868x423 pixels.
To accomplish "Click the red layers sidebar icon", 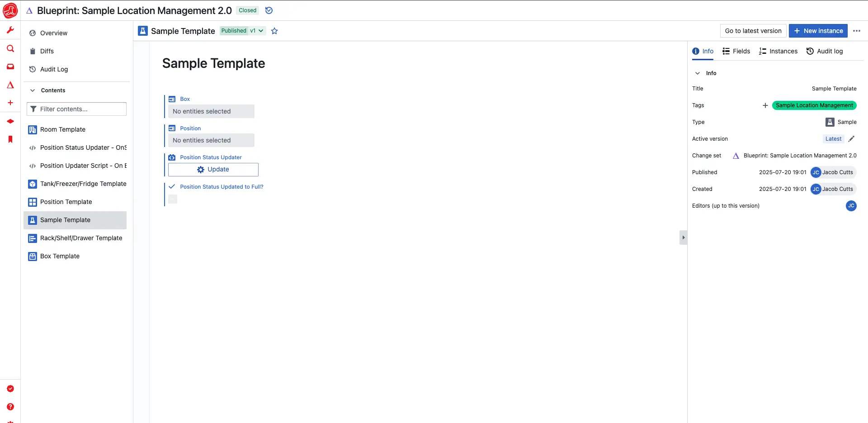I will click(x=10, y=121).
